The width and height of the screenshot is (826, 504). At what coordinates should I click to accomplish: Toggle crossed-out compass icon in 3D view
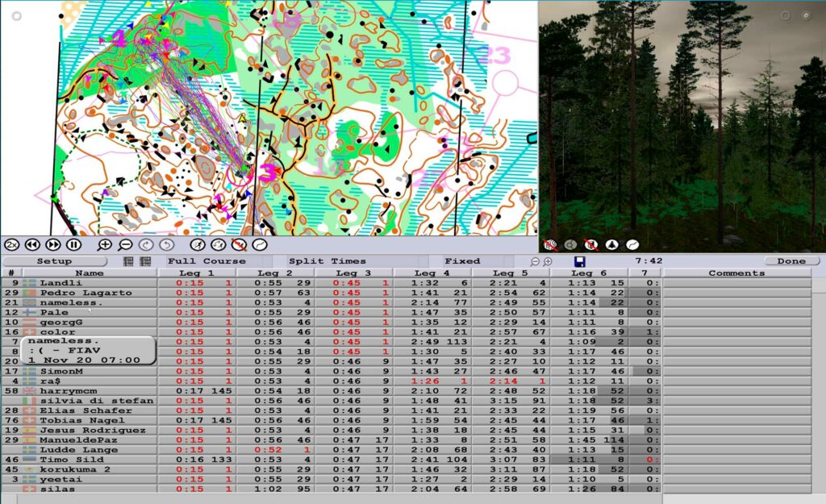click(x=591, y=245)
